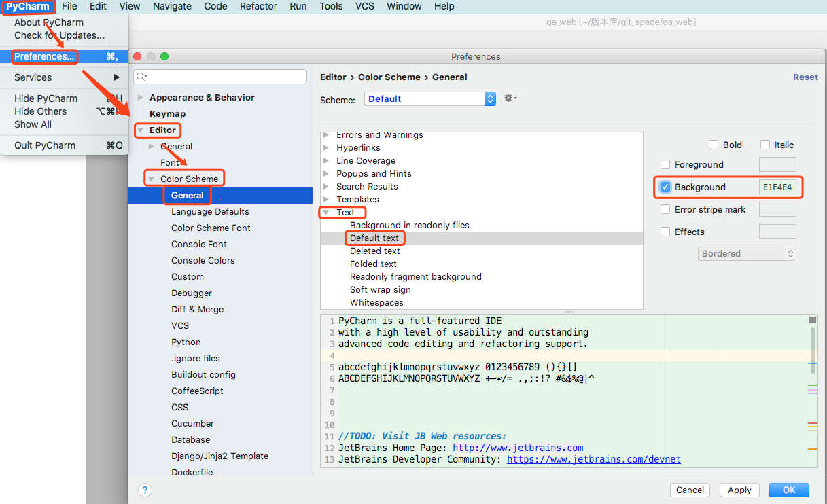Expand the Search Results category arrow
This screenshot has width=827, height=504.
click(327, 186)
